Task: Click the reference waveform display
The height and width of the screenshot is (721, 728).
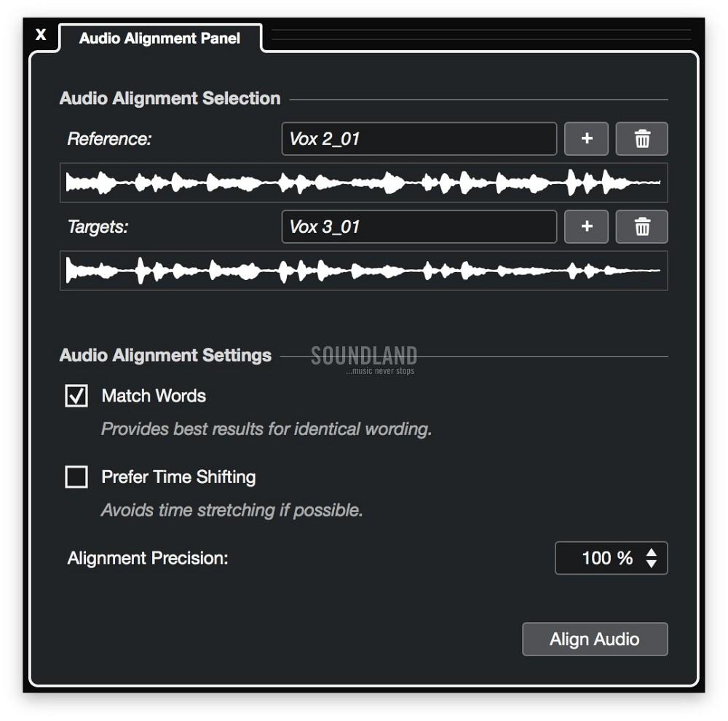Action: 363,183
